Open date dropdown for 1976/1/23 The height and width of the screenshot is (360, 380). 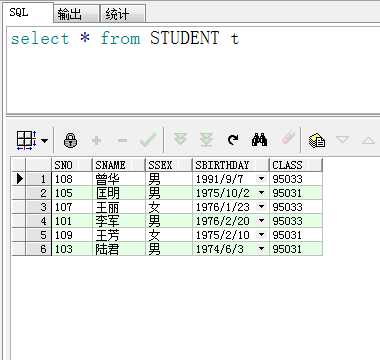tap(262, 207)
